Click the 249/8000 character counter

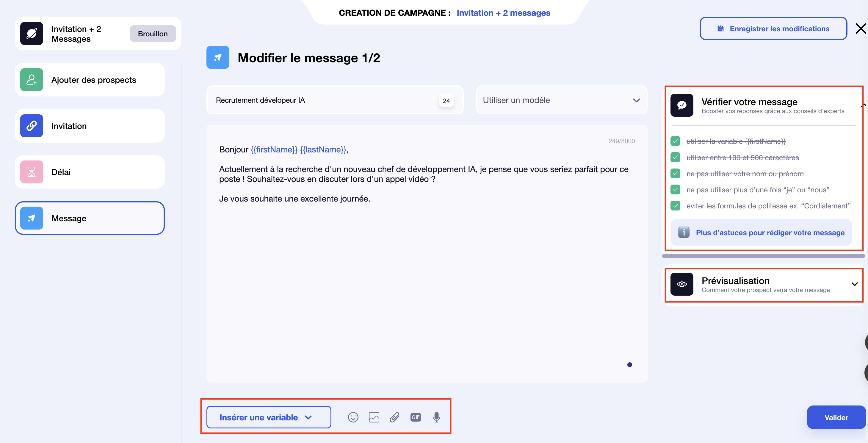[621, 141]
